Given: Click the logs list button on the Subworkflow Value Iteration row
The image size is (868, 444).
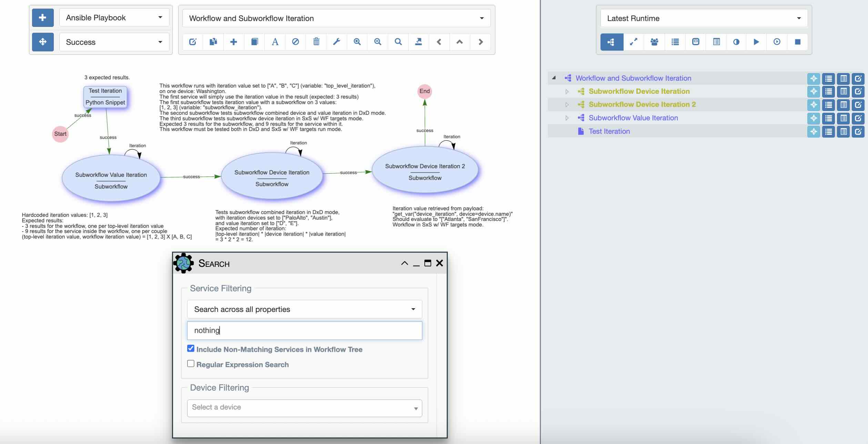Looking at the screenshot, I should coord(828,118).
